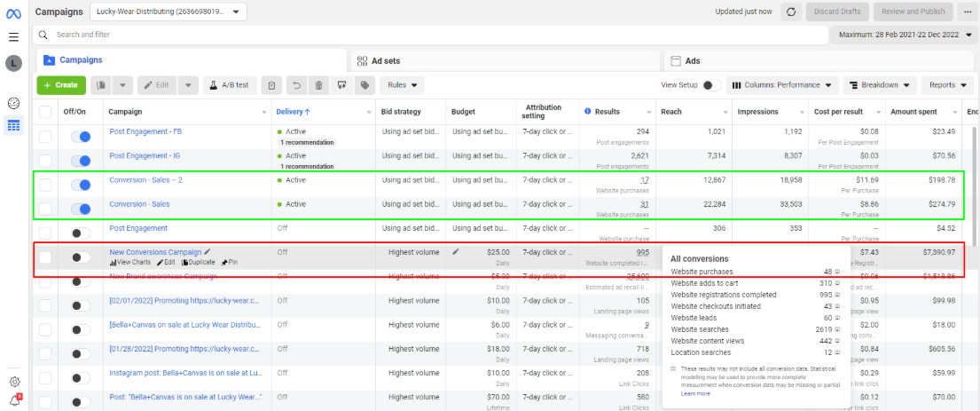Viewport: 980px width, 411px height.
Task: Click the pencil next to New Conversions Campaign name
Action: (x=208, y=252)
